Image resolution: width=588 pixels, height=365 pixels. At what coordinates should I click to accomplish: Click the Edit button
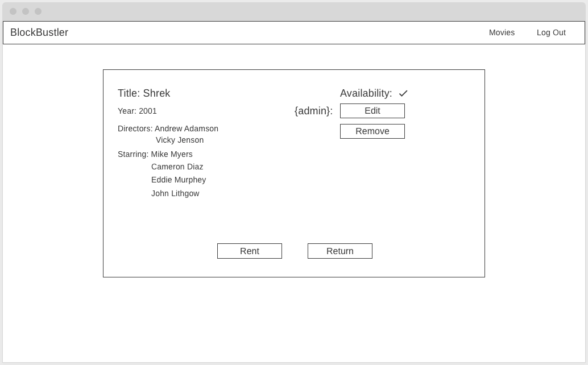tap(372, 111)
